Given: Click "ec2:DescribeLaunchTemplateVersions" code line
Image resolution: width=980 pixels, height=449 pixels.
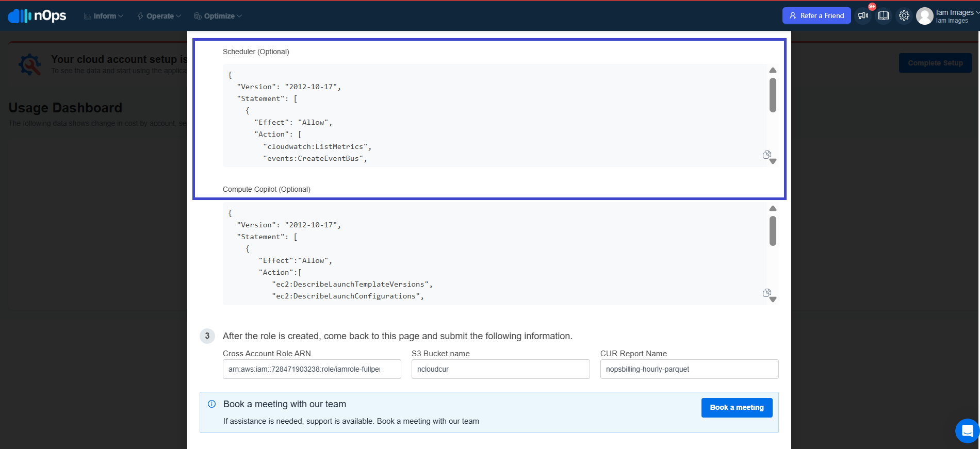Looking at the screenshot, I should pyautogui.click(x=352, y=284).
